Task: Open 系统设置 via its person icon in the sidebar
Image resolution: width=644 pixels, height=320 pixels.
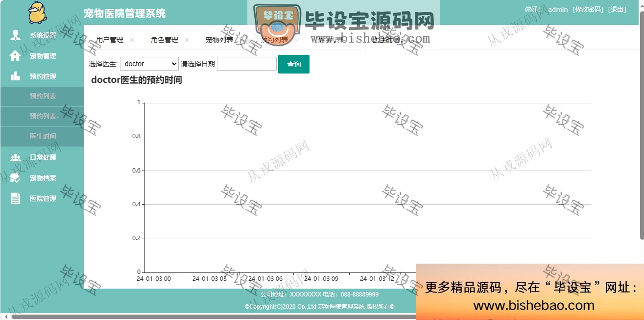Action: click(x=16, y=35)
